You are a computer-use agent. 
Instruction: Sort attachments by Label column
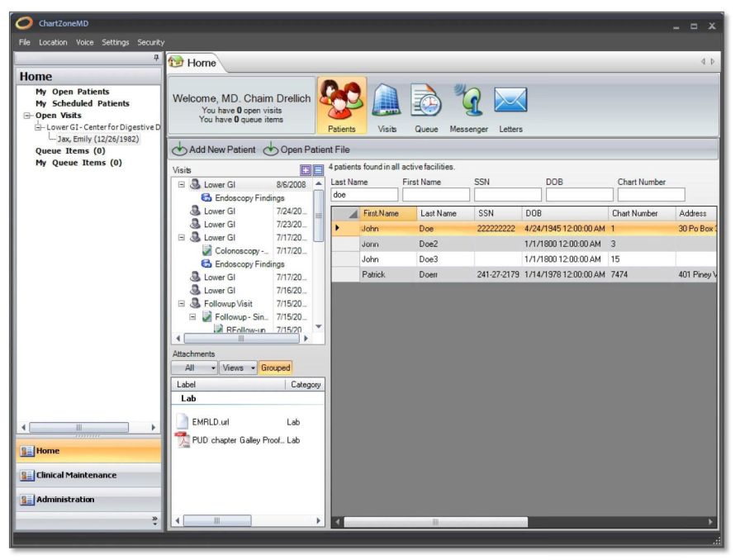coord(229,385)
